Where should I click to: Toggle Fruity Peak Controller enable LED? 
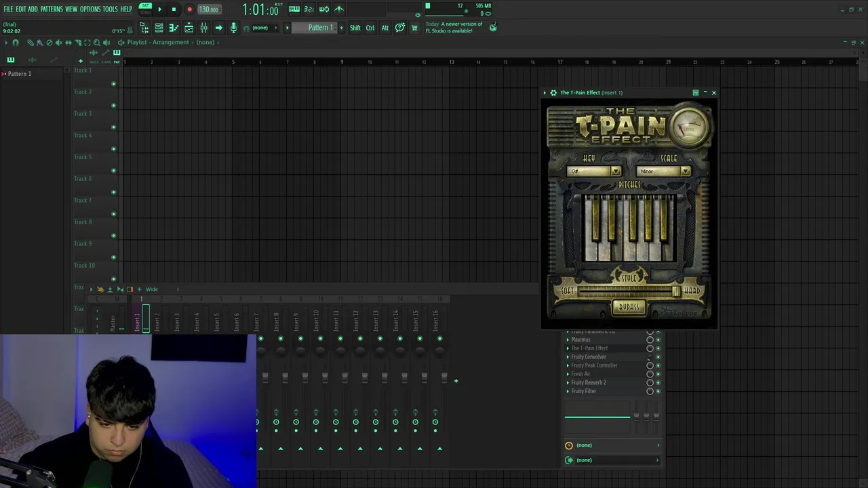(x=657, y=365)
